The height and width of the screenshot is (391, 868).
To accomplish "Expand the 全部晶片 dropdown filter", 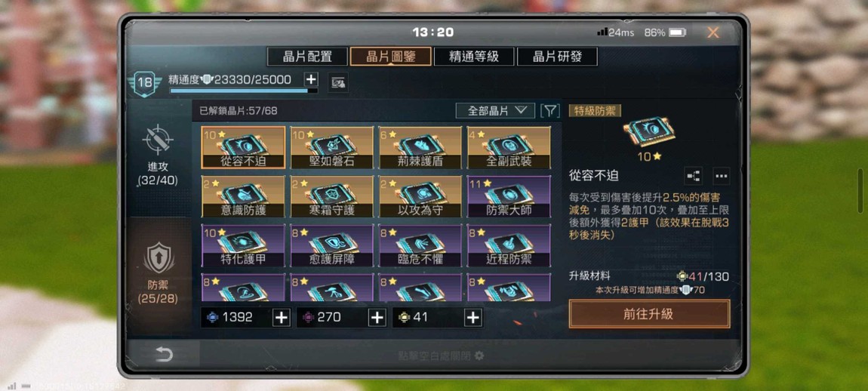I will tap(495, 111).
